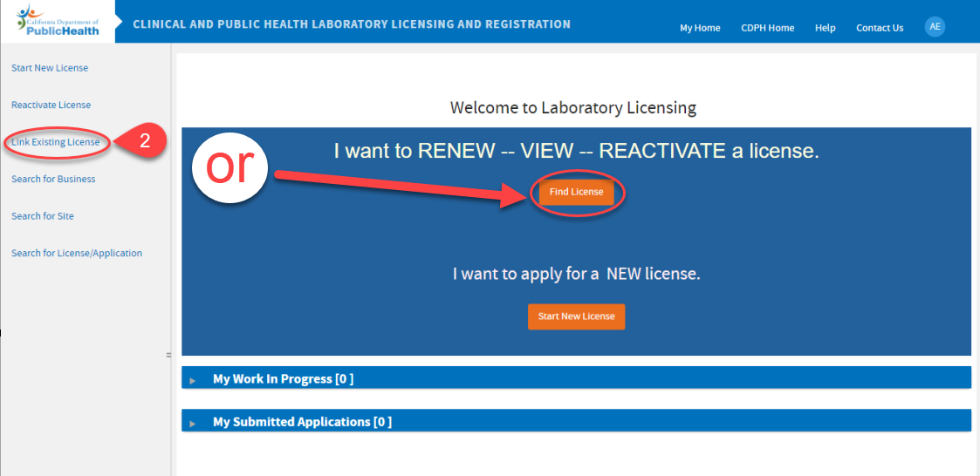Image resolution: width=980 pixels, height=476 pixels.
Task: Expand the My Work In Progress section
Action: click(193, 380)
